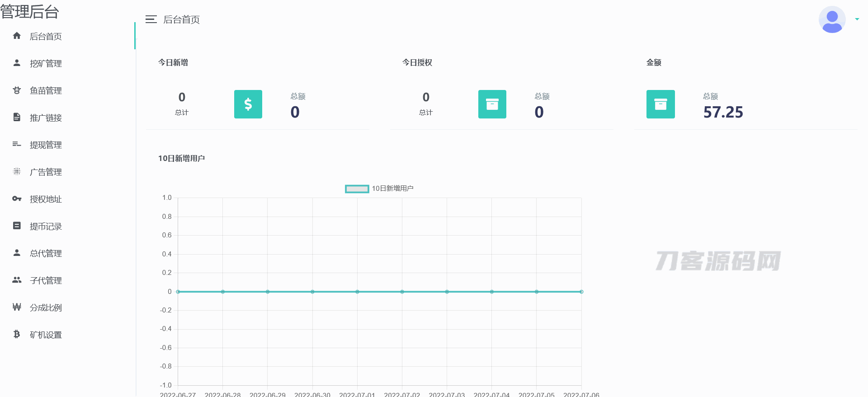
Task: Open the user avatar menu
Action: click(832, 19)
